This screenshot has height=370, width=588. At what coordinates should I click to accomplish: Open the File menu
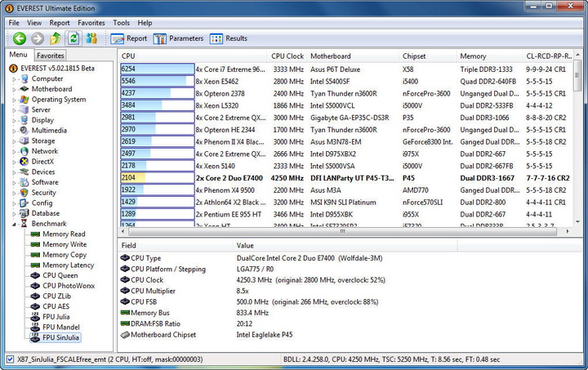click(x=14, y=23)
